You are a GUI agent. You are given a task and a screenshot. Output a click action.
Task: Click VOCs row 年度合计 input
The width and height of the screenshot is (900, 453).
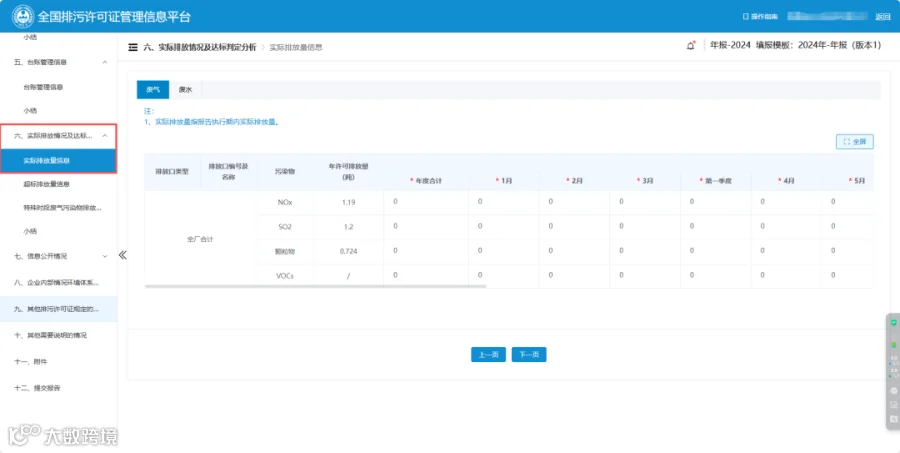coord(426,276)
